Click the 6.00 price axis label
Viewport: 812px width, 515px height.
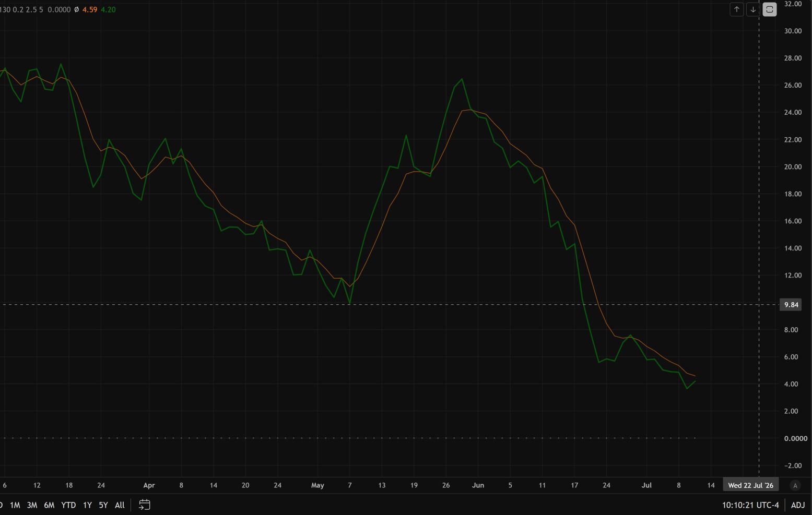(x=791, y=357)
